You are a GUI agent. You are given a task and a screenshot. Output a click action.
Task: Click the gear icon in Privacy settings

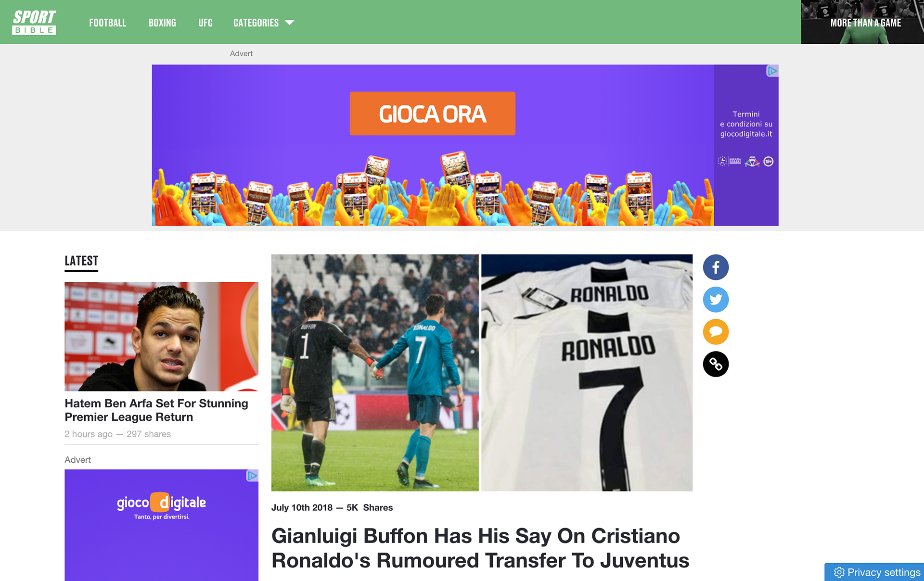(x=839, y=572)
